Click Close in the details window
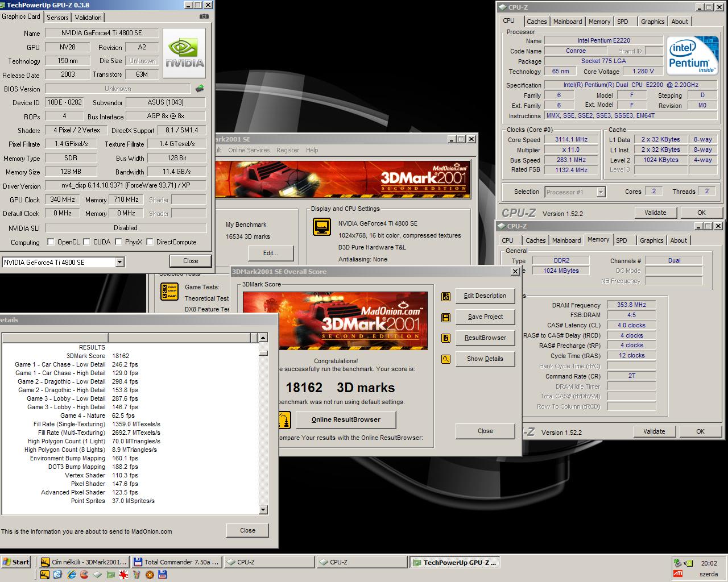The width and height of the screenshot is (728, 582). coord(248,530)
